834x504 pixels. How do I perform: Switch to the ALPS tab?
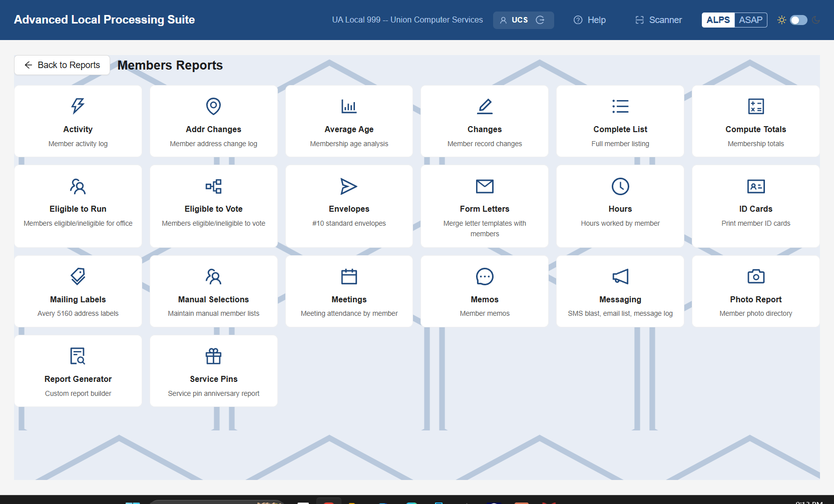(x=718, y=20)
